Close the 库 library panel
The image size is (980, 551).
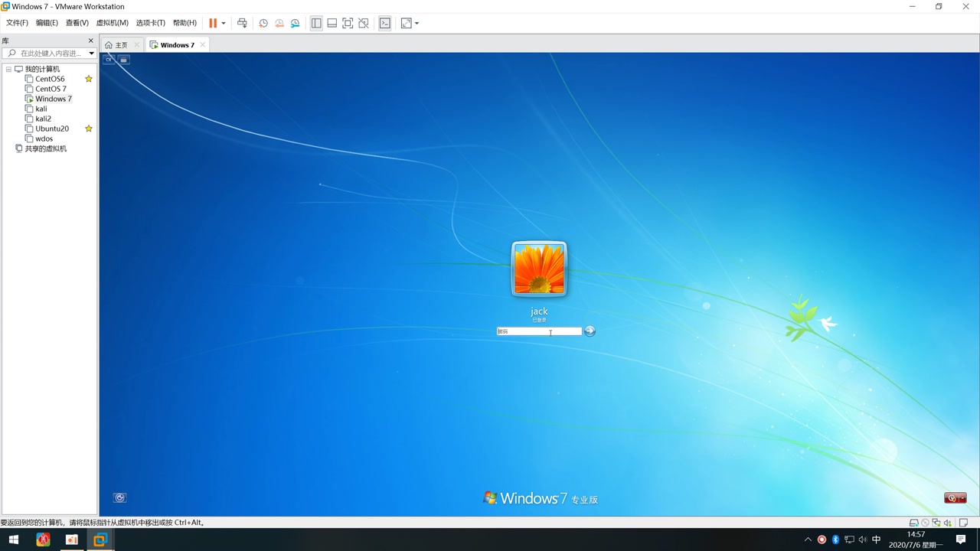point(91,41)
